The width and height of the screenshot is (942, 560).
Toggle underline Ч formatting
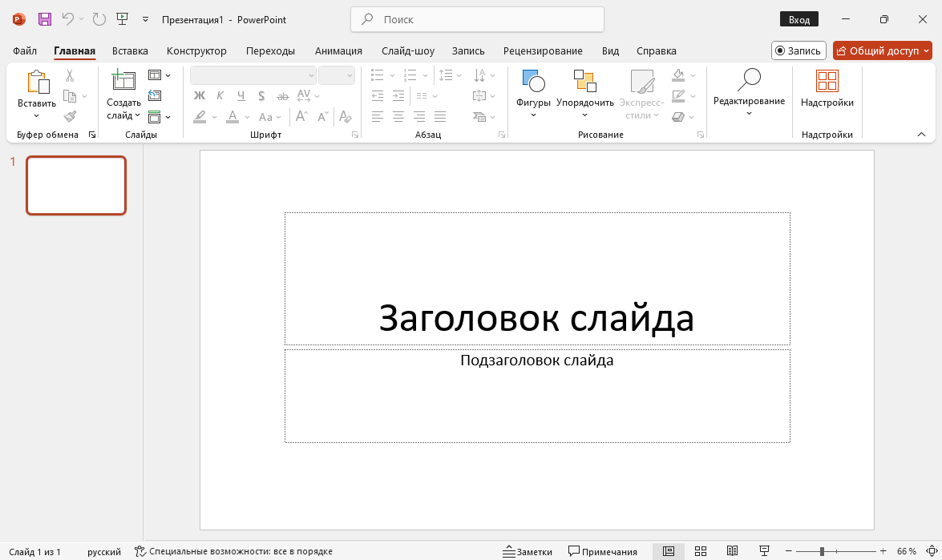coord(241,95)
